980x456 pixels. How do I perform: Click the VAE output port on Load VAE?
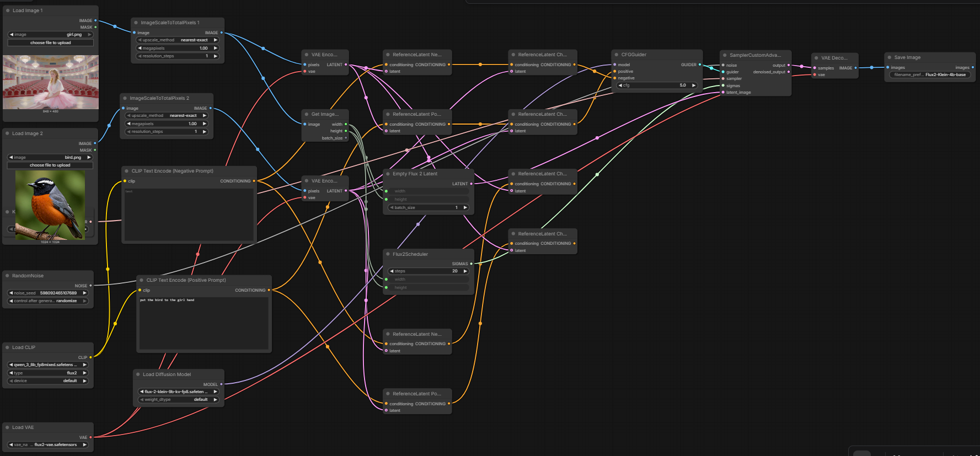pyautogui.click(x=90, y=437)
